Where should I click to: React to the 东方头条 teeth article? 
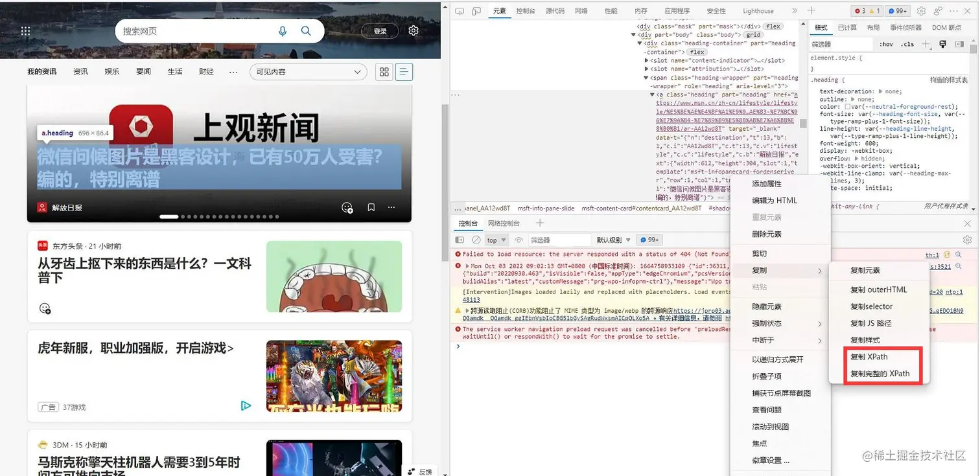tap(45, 308)
